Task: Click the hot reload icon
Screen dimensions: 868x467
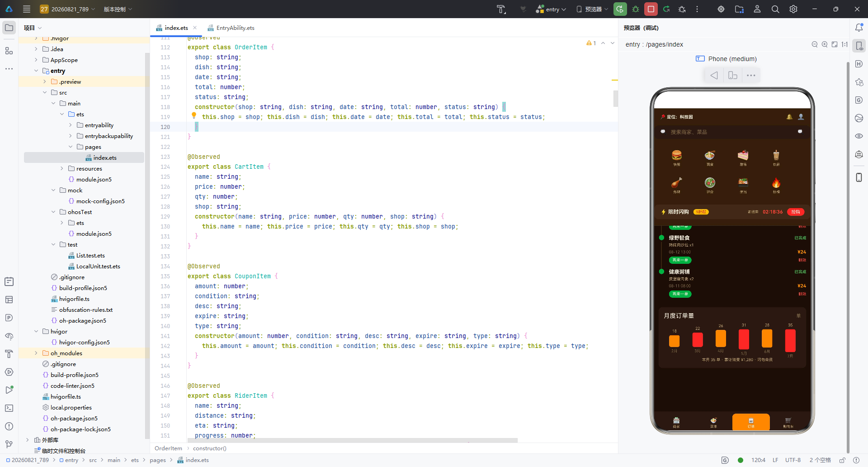Action: (666, 9)
